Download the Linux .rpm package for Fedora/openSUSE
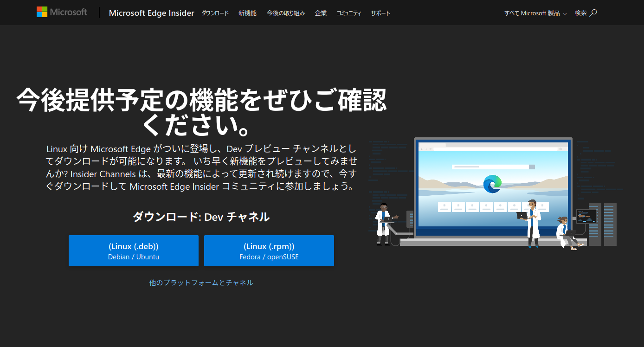The image size is (644, 347). [x=269, y=251]
